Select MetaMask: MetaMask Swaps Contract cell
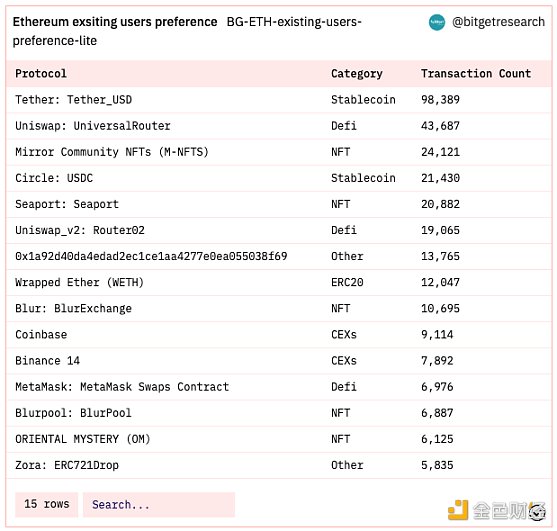The image size is (557, 531). click(x=122, y=387)
